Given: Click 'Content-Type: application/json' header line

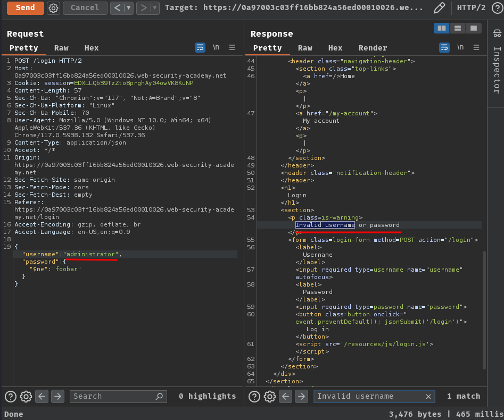Looking at the screenshot, I should point(70,142).
